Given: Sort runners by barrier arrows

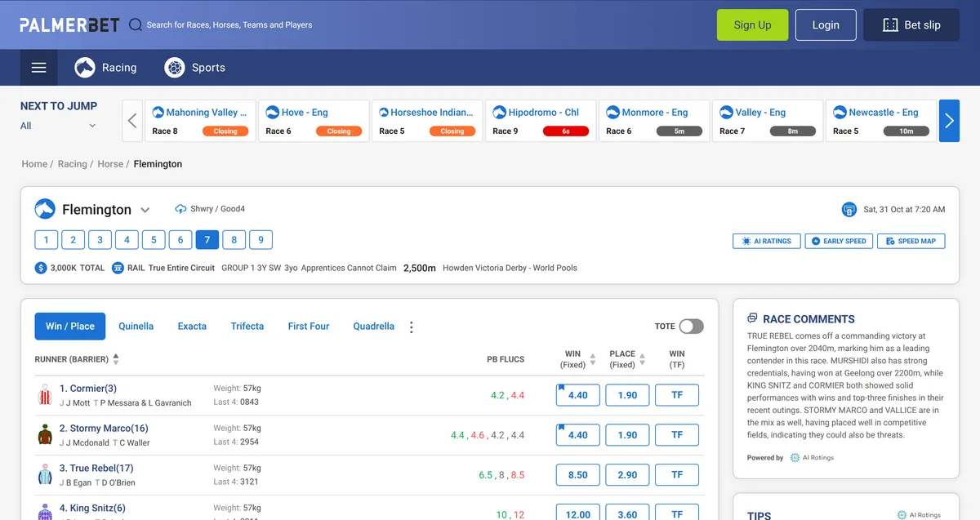Looking at the screenshot, I should point(116,359).
